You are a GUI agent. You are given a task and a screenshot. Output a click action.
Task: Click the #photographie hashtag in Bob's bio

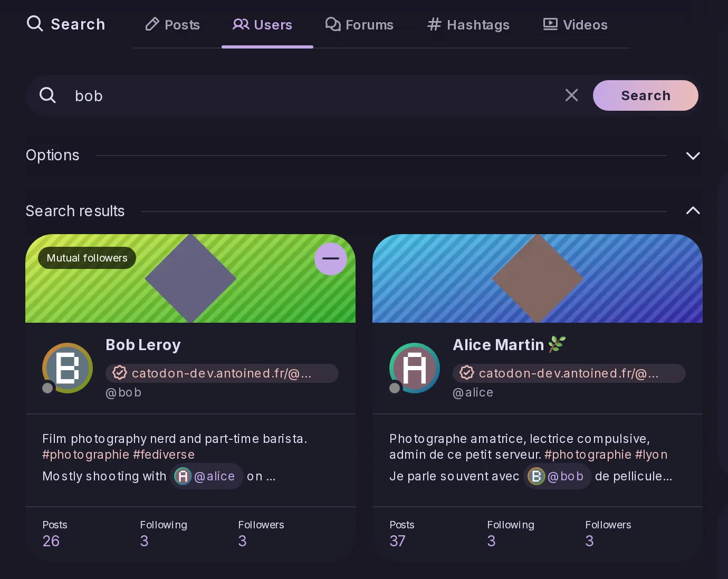point(85,455)
